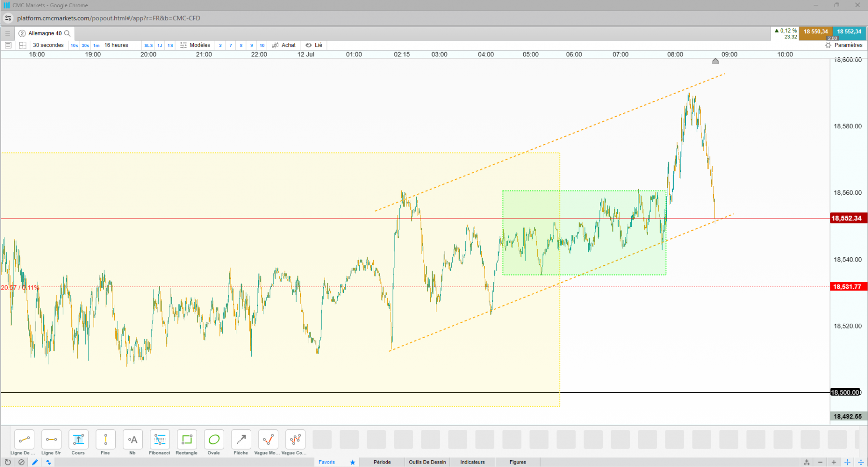Select the SLS period preset
868x467 pixels.
[149, 45]
